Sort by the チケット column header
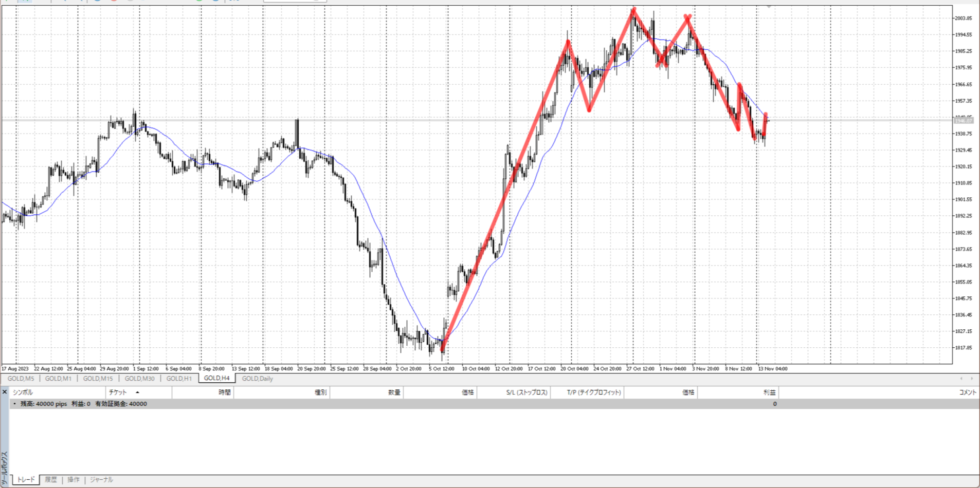Image resolution: width=980 pixels, height=488 pixels. pos(118,392)
